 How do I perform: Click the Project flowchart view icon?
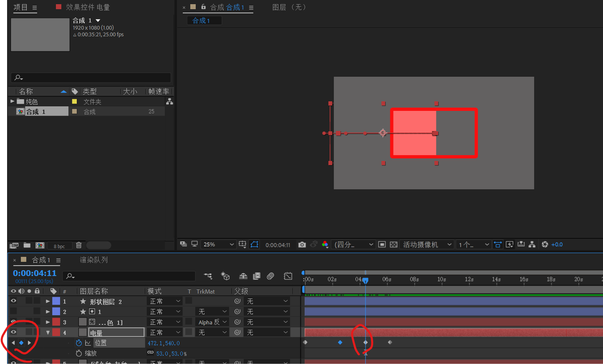pyautogui.click(x=169, y=101)
